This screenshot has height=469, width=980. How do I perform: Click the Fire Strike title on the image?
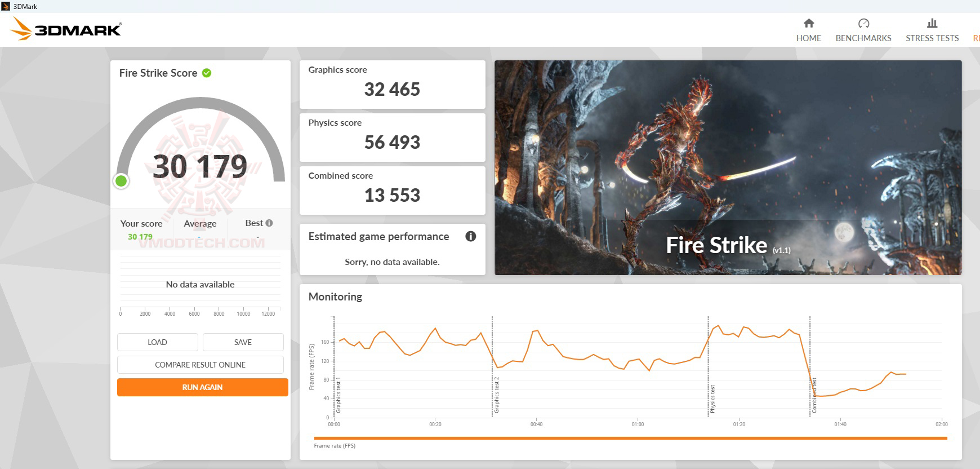click(x=716, y=245)
